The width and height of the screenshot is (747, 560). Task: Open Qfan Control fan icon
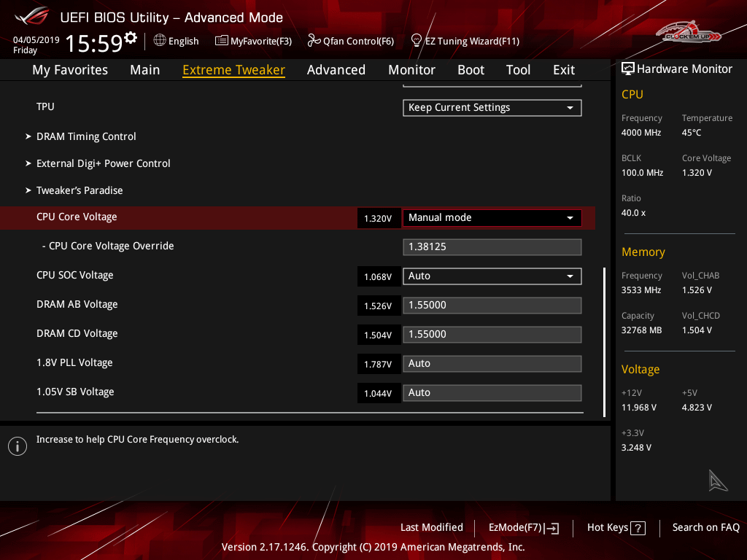pyautogui.click(x=314, y=41)
